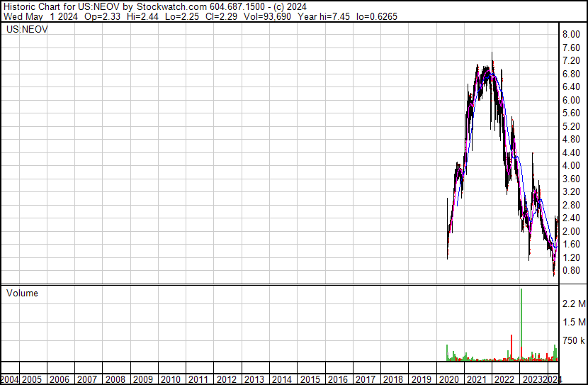
Task: Click the 2022 year label on time axis
Action: (x=504, y=379)
